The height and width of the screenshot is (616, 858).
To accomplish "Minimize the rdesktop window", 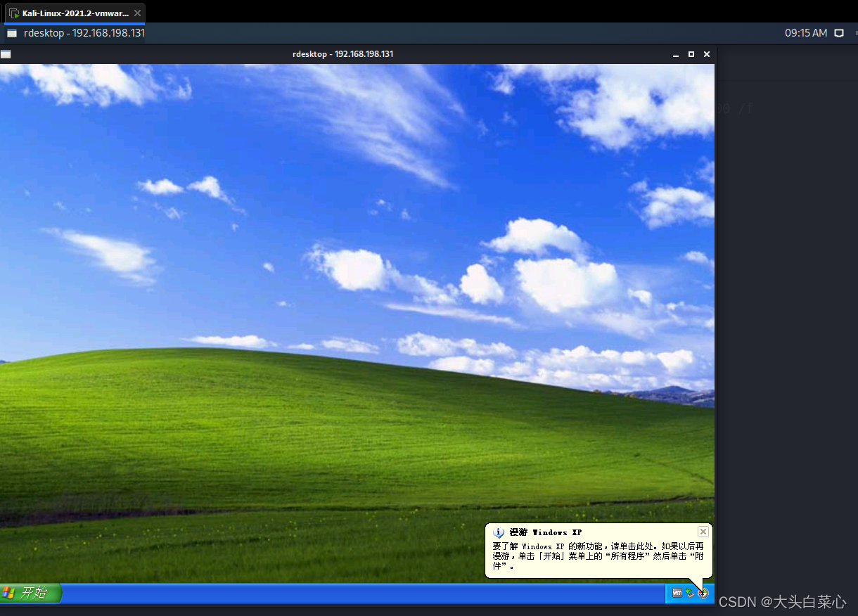I will coord(676,54).
